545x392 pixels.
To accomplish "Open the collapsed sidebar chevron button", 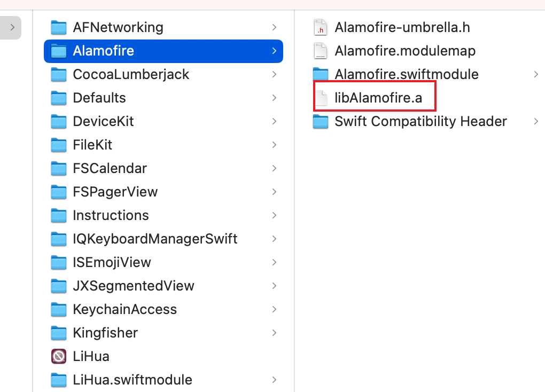I will [x=11, y=27].
